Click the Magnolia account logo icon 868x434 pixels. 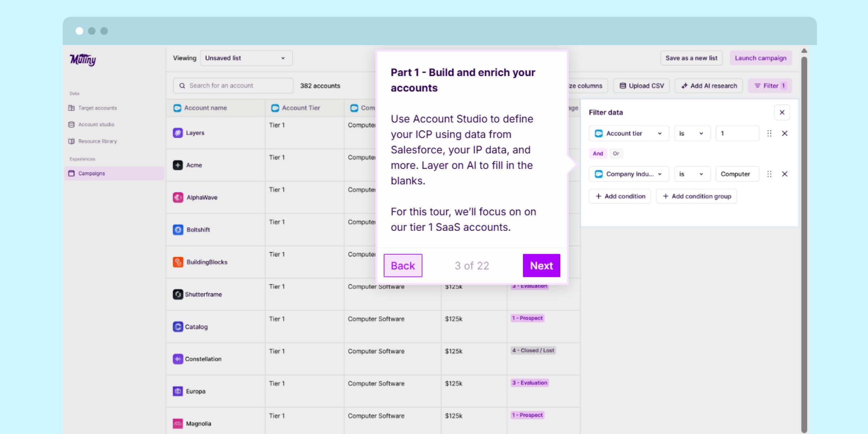coord(178,423)
